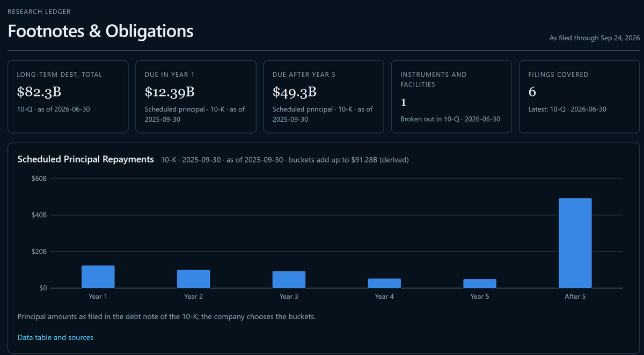Click the Year 1 bar in chart
This screenshot has width=644, height=355.
98,277
